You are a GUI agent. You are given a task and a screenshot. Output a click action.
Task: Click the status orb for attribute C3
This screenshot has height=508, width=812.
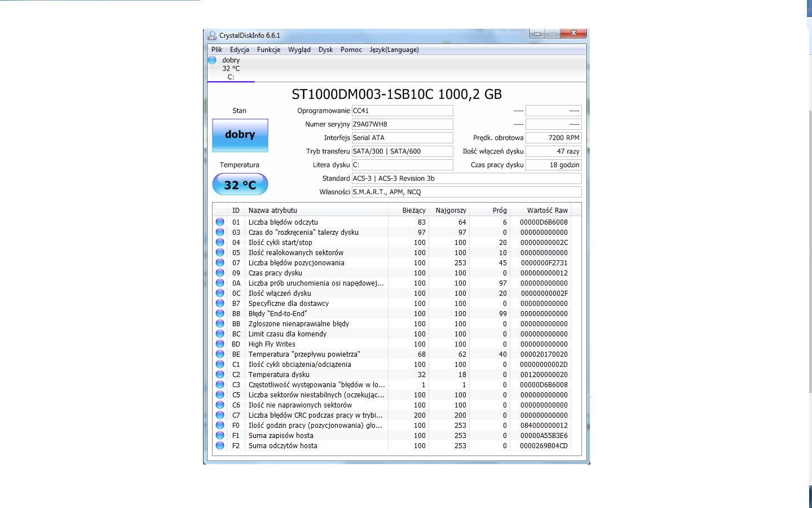(220, 384)
